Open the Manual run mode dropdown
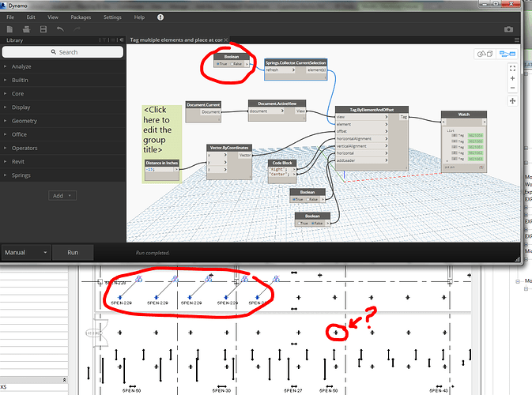 (x=26, y=253)
